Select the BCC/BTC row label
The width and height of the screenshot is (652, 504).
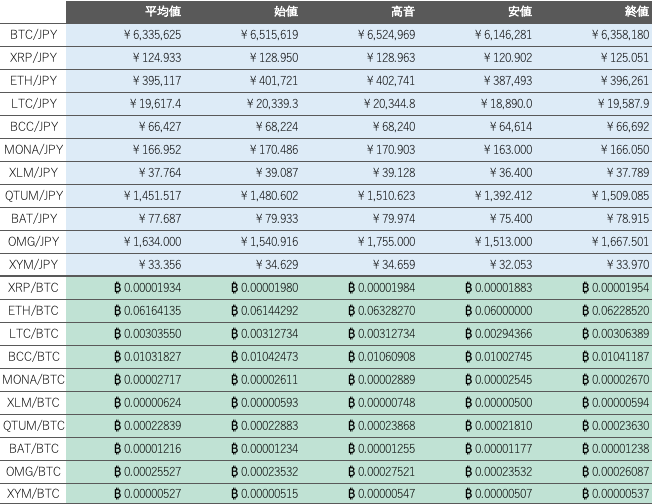(x=33, y=356)
